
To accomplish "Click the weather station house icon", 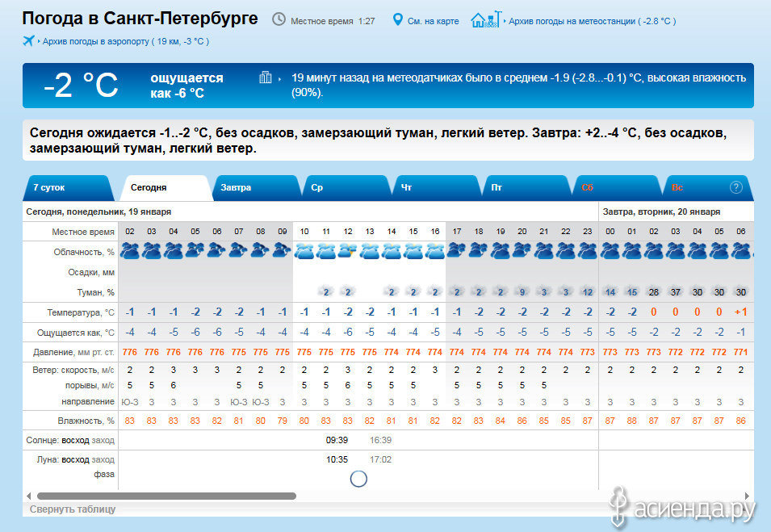I will [x=483, y=19].
